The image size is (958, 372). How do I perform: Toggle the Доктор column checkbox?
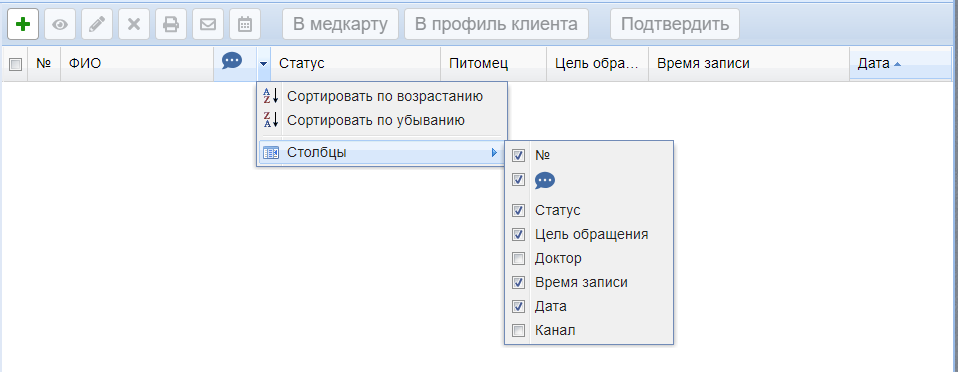click(x=518, y=259)
